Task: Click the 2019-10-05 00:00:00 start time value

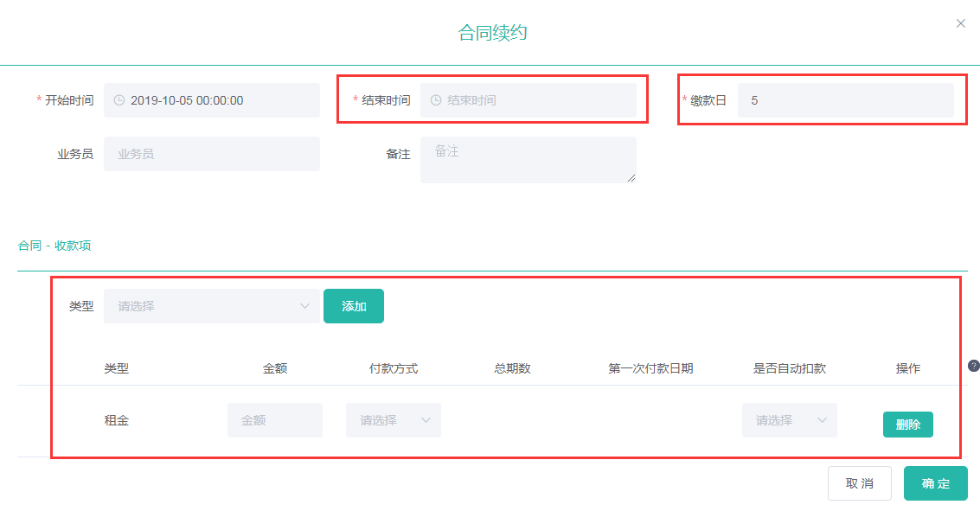Action: click(x=187, y=100)
